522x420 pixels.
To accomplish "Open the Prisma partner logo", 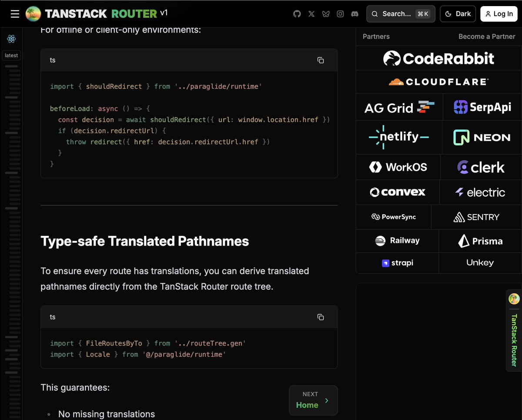I will coord(480,241).
